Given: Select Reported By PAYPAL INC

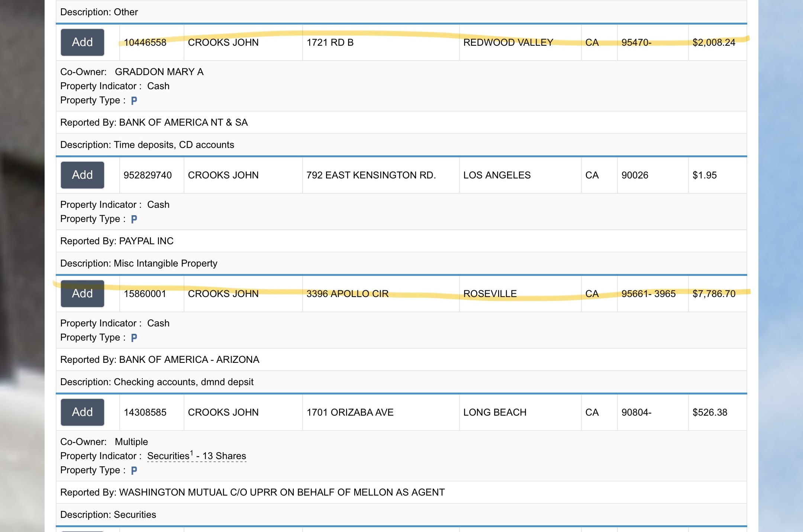Looking at the screenshot, I should click(x=146, y=241).
